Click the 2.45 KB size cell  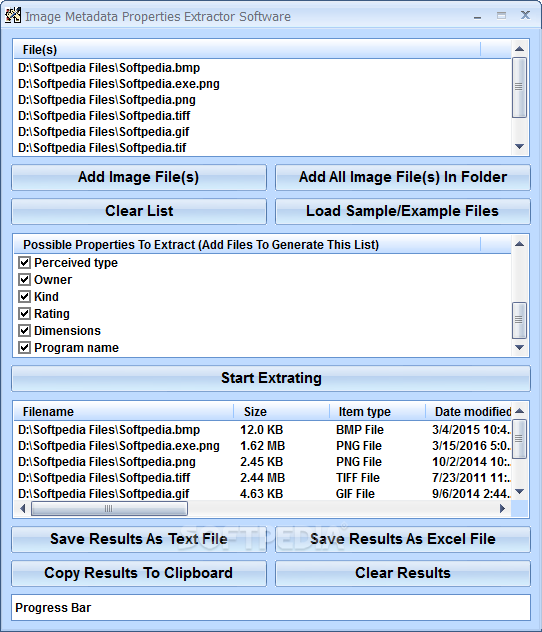[262, 462]
